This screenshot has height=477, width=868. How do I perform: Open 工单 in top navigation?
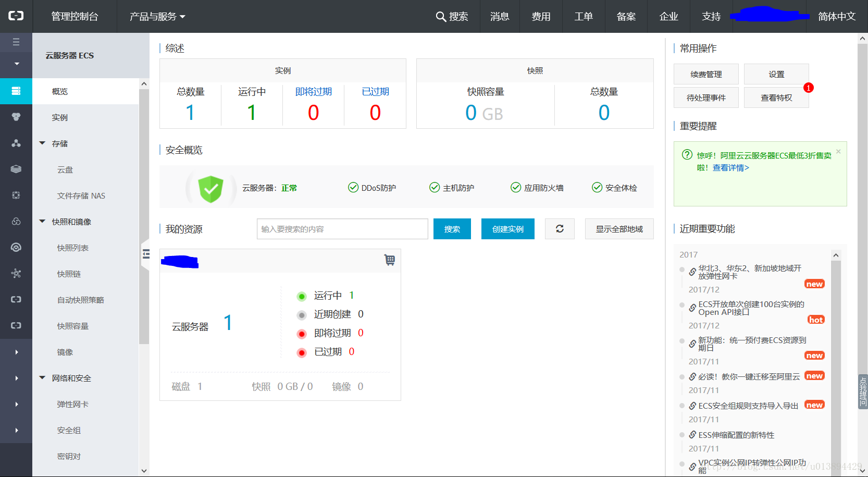[x=584, y=17]
